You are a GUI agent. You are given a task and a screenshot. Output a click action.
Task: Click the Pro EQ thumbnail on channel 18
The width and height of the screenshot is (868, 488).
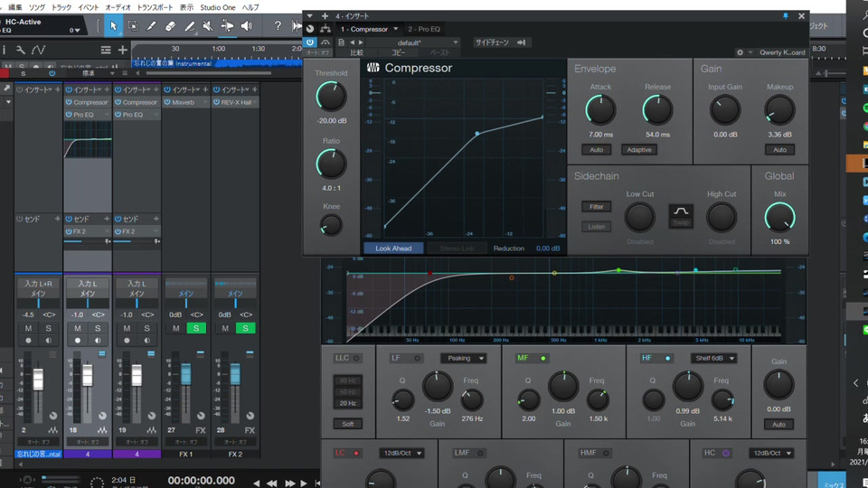point(88,140)
